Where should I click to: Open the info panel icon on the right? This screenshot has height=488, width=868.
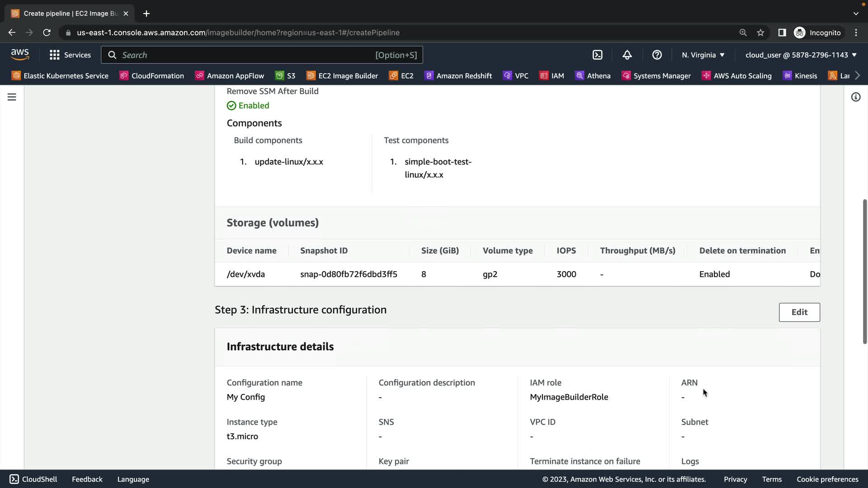tap(855, 97)
